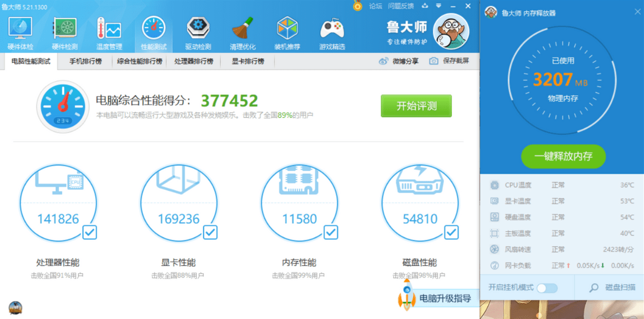Click the CPU温度 chip icon
Image resolution: width=644 pixels, height=319 pixels.
[x=494, y=185]
